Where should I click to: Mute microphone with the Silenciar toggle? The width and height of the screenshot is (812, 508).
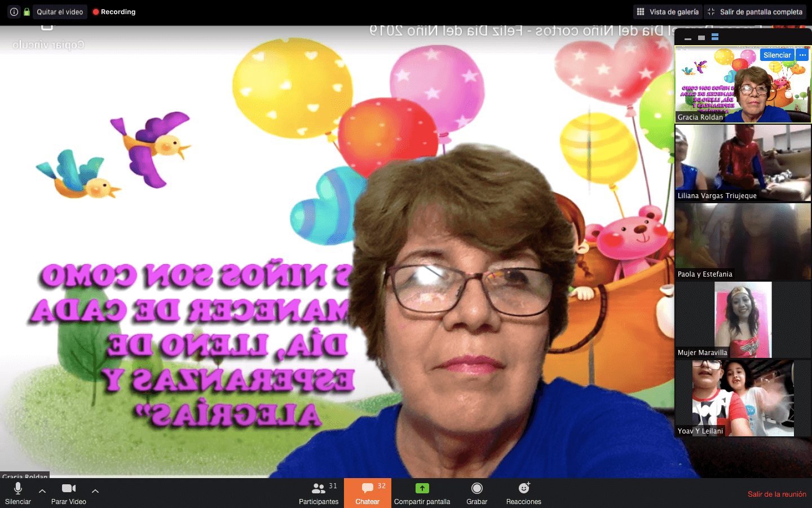click(x=18, y=493)
